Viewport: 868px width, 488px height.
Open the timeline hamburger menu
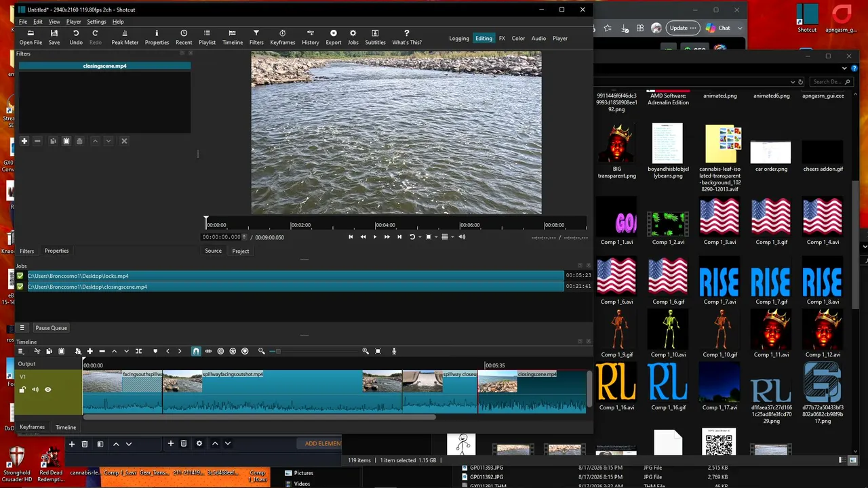pyautogui.click(x=21, y=351)
